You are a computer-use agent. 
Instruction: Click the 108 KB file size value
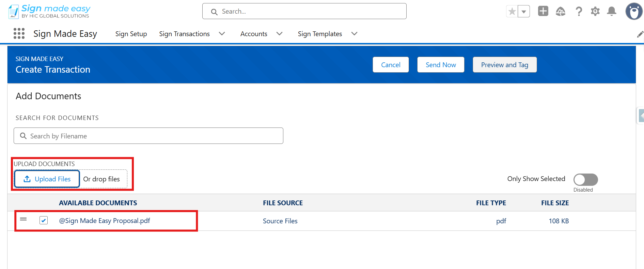559,221
